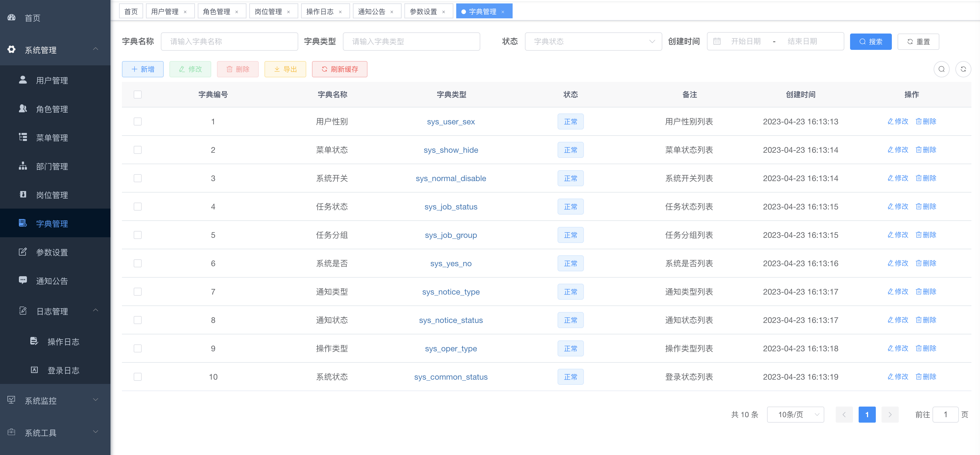Select the 岗位管理 badge icon
This screenshot has width=980, height=455.
click(x=23, y=194)
